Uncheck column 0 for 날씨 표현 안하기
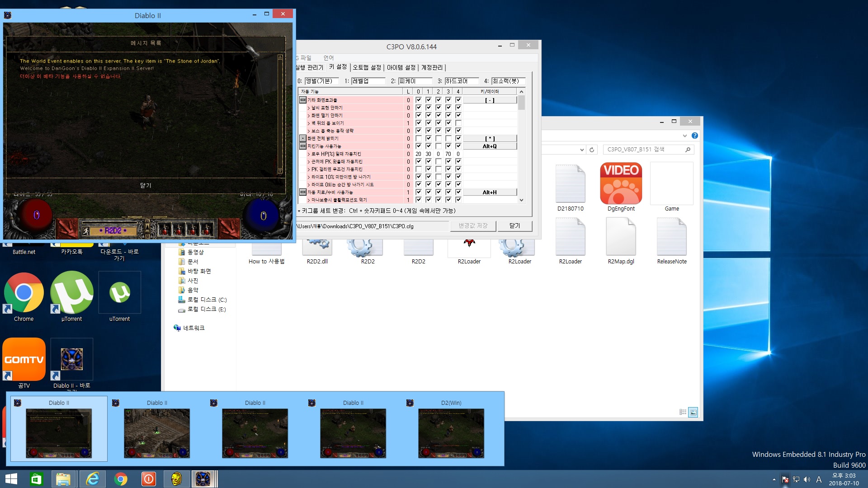 coord(419,108)
